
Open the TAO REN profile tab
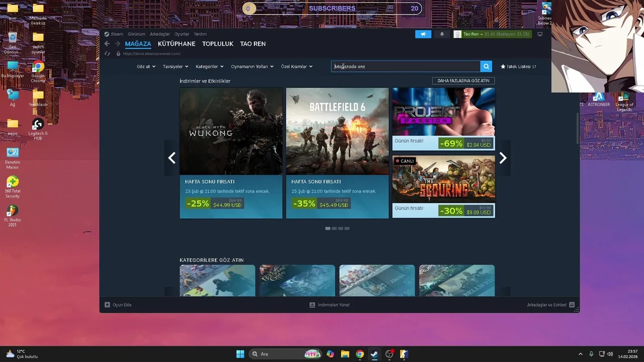(253, 44)
